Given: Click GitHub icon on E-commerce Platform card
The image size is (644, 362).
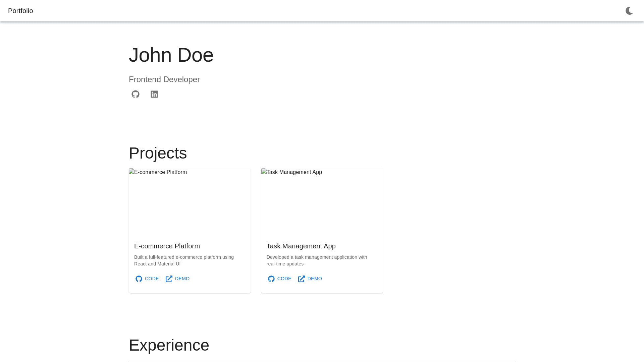Looking at the screenshot, I should point(139,279).
